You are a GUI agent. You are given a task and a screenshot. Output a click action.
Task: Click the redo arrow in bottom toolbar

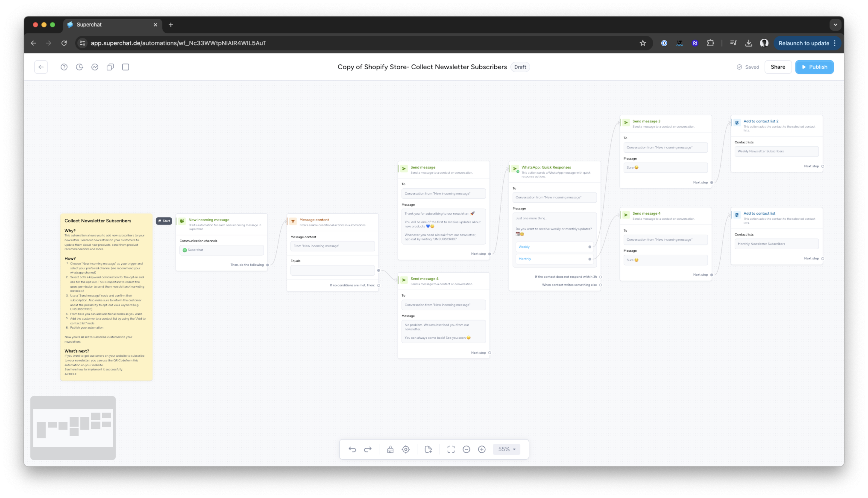pyautogui.click(x=368, y=449)
